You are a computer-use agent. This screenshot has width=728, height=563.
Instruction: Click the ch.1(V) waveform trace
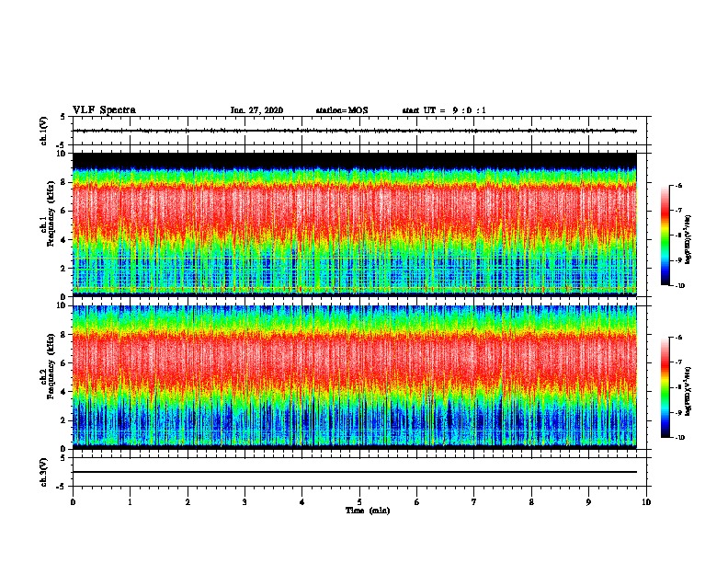pyautogui.click(x=355, y=131)
